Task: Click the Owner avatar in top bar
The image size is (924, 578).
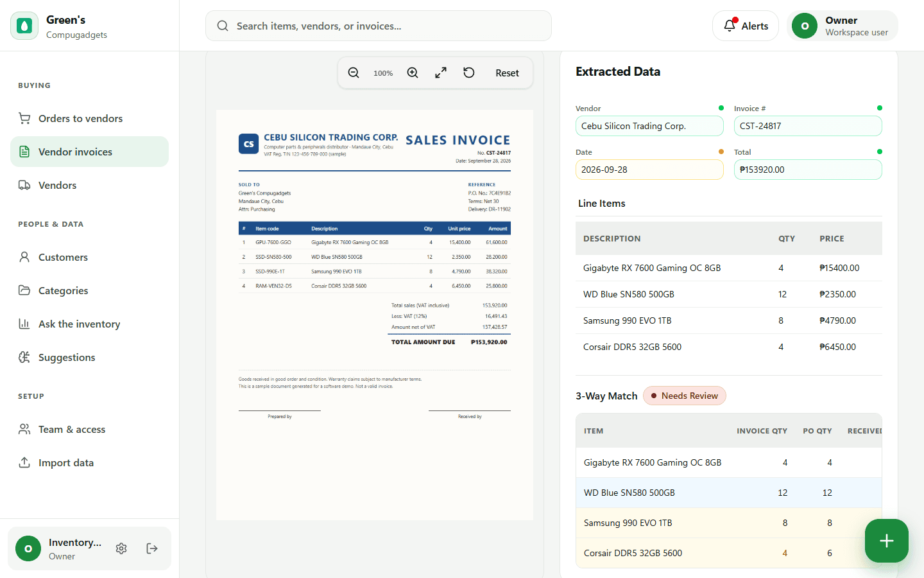Action: [x=805, y=26]
